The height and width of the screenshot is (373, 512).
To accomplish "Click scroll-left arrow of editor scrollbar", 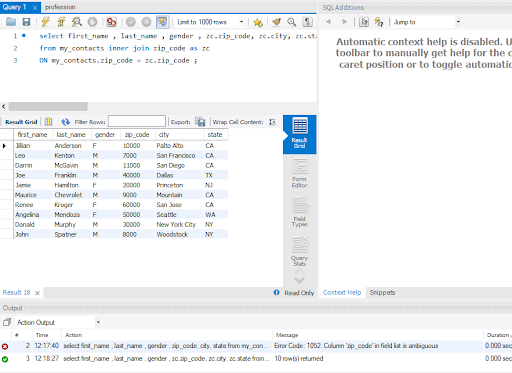I will 4,106.
